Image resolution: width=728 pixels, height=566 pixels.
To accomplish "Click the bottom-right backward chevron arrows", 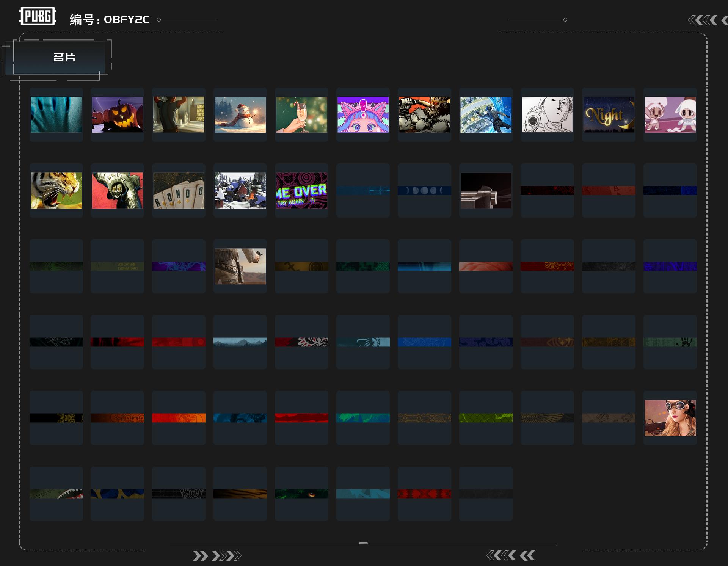I will pos(510,556).
